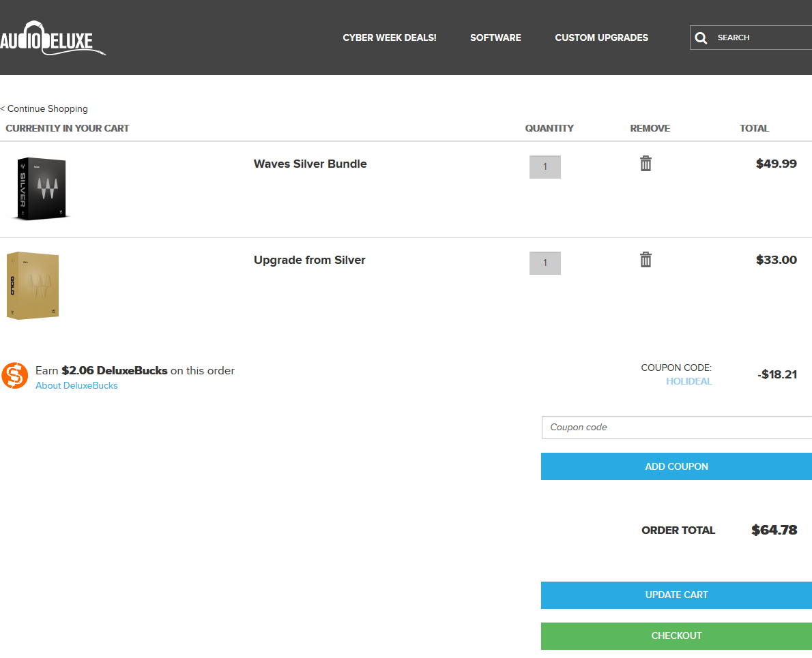Click the HOLIDEAL coupon code
Viewport: 812px width, 658px height.
pos(688,381)
